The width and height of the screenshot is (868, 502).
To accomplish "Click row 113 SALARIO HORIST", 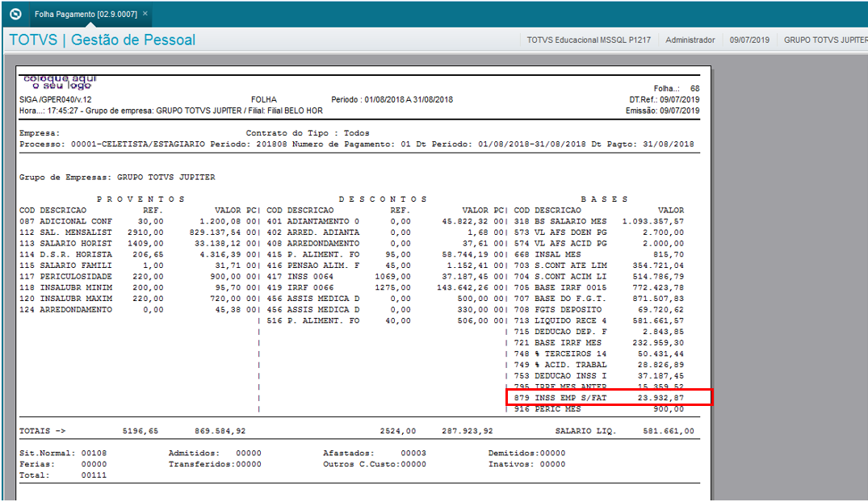I will pos(139,244).
